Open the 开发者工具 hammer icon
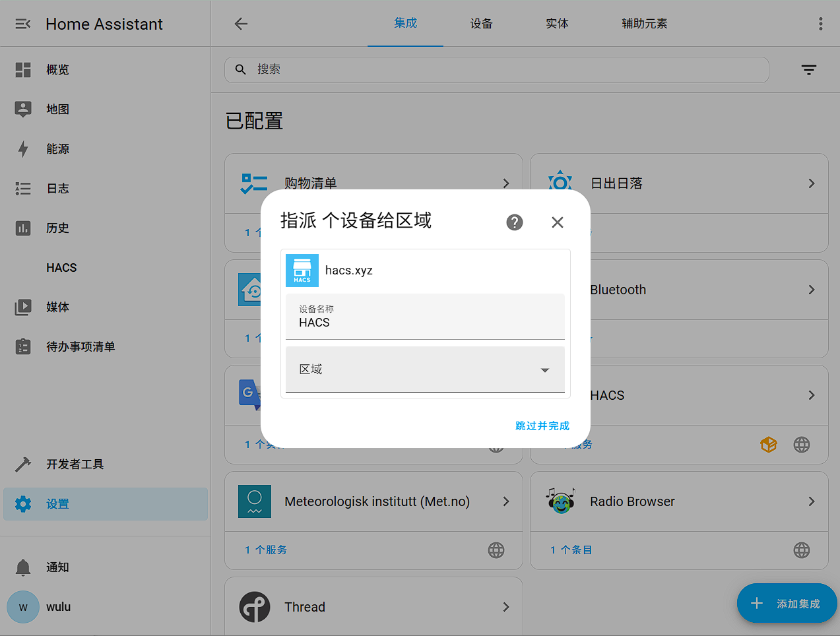Screen dimensions: 840x636 pos(23,464)
